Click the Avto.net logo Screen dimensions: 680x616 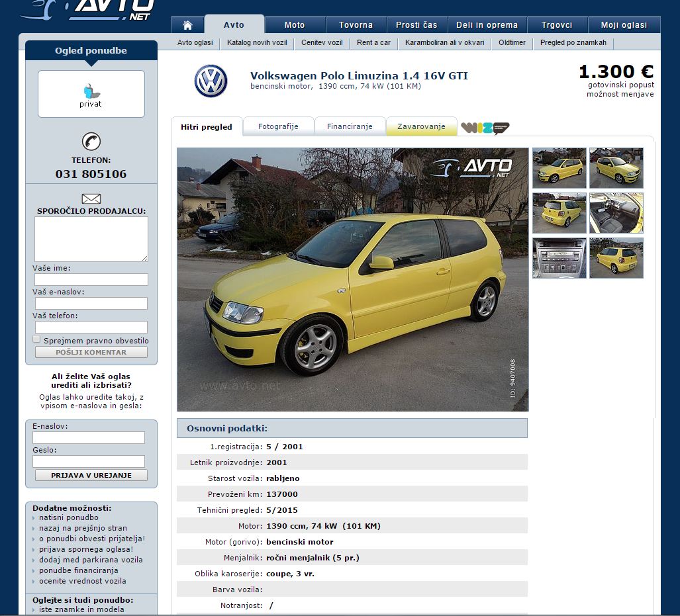tap(87, 9)
